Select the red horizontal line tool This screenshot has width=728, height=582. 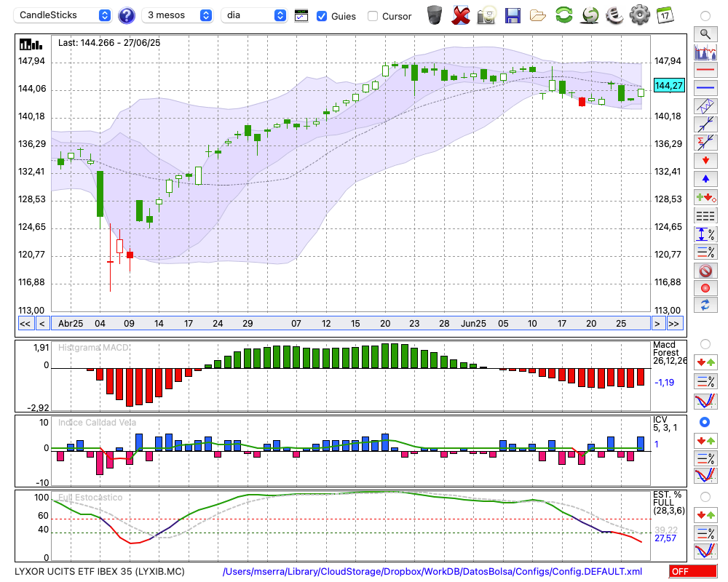tap(705, 70)
